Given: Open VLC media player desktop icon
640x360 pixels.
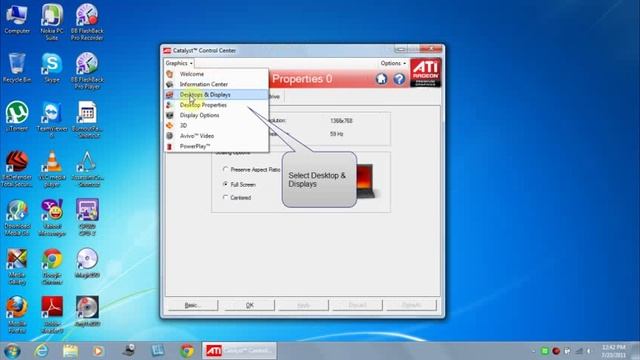Looking at the screenshot, I should 52,169.
